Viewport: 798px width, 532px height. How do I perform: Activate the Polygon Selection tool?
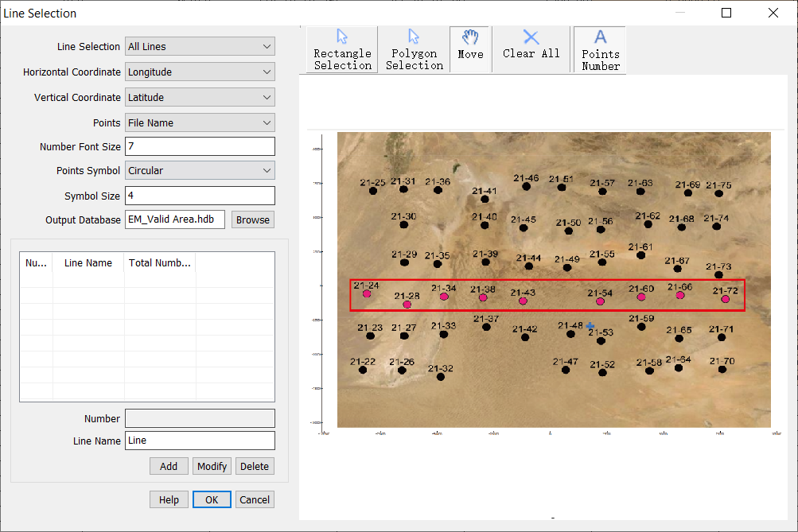coord(415,50)
